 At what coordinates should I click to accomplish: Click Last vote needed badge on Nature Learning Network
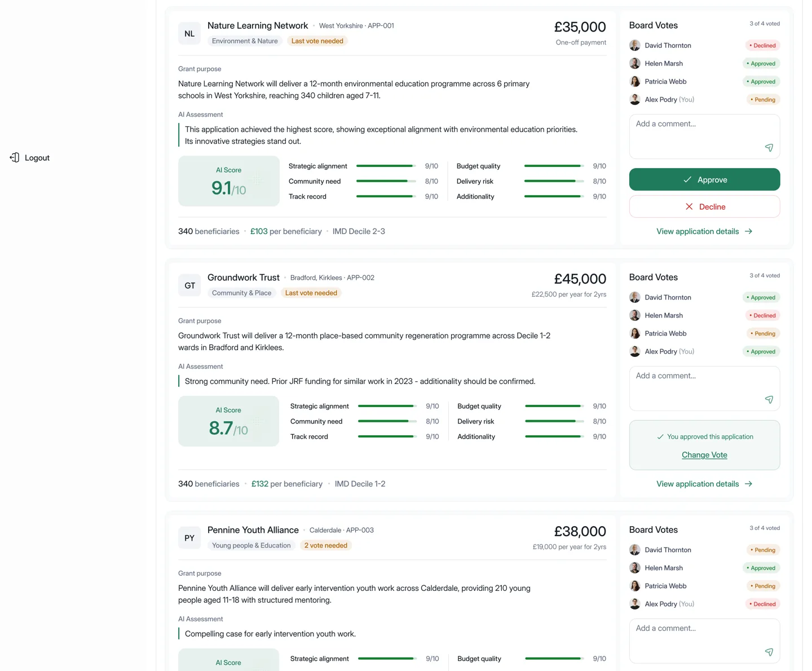click(317, 41)
